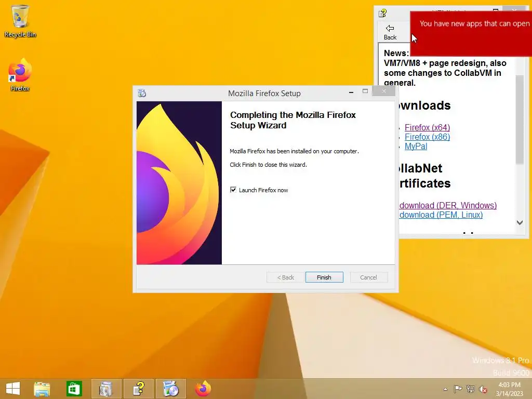The width and height of the screenshot is (532, 399).
Task: Click the help window vertical scrollbar thumb
Action: (520, 120)
